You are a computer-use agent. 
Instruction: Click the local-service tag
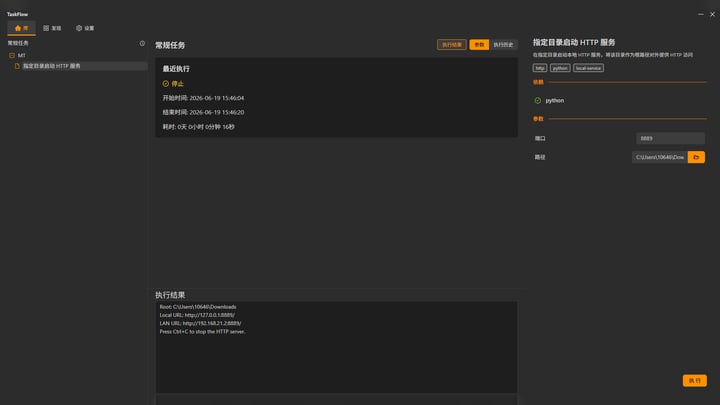tap(588, 68)
